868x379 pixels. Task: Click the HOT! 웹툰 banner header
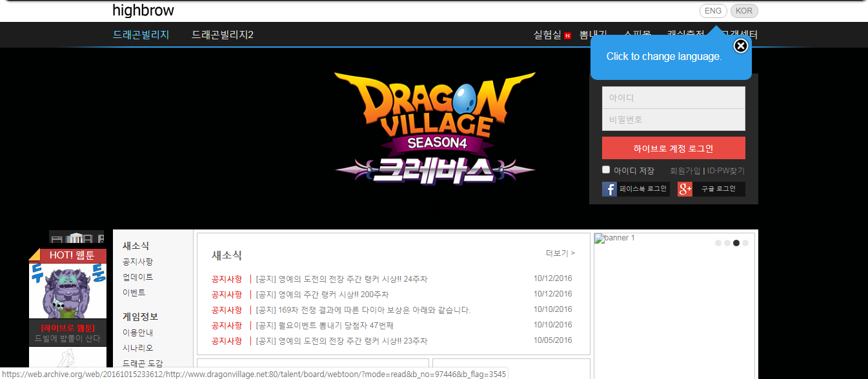click(x=67, y=255)
